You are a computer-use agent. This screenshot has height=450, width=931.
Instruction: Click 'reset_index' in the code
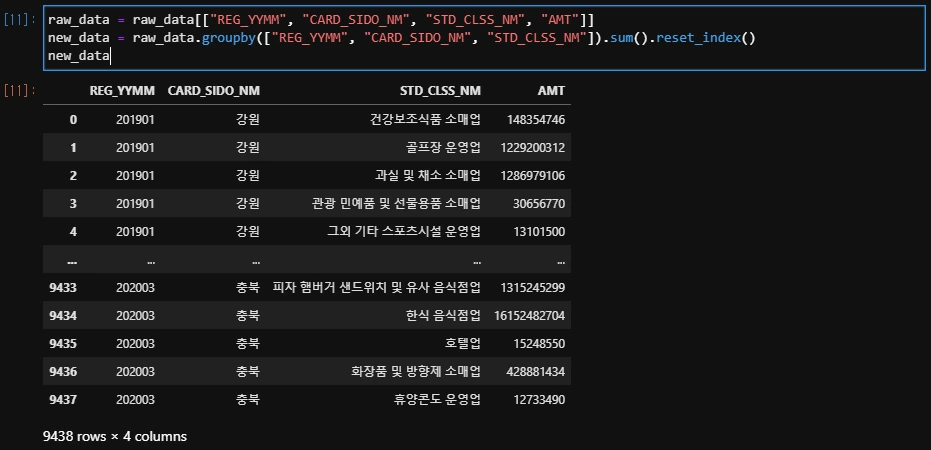click(698, 38)
